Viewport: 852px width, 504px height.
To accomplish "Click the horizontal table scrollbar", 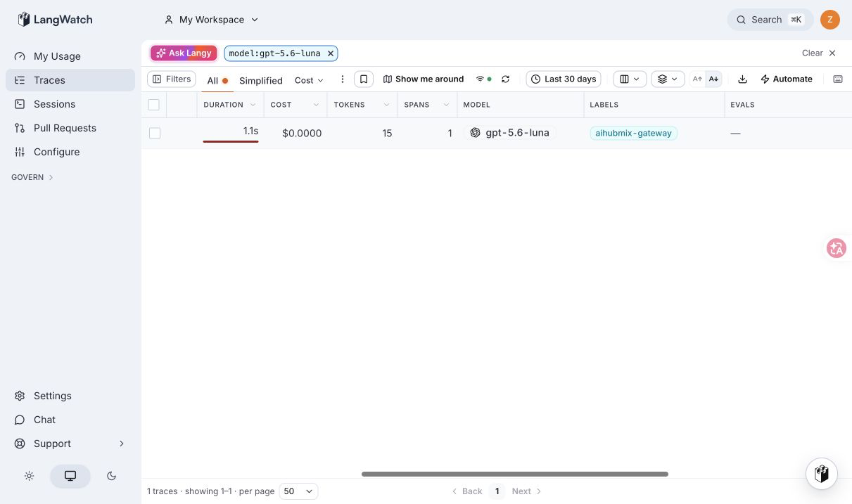I will pyautogui.click(x=515, y=474).
